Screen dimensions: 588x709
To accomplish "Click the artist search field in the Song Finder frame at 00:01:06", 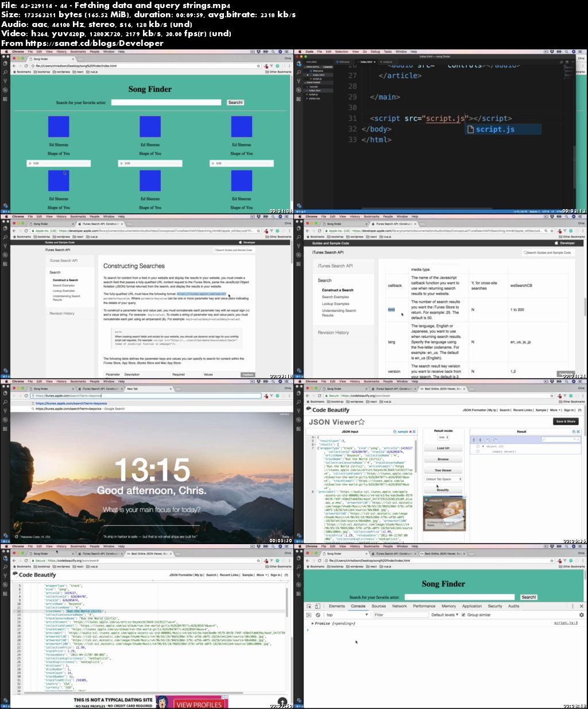I will click(x=166, y=102).
